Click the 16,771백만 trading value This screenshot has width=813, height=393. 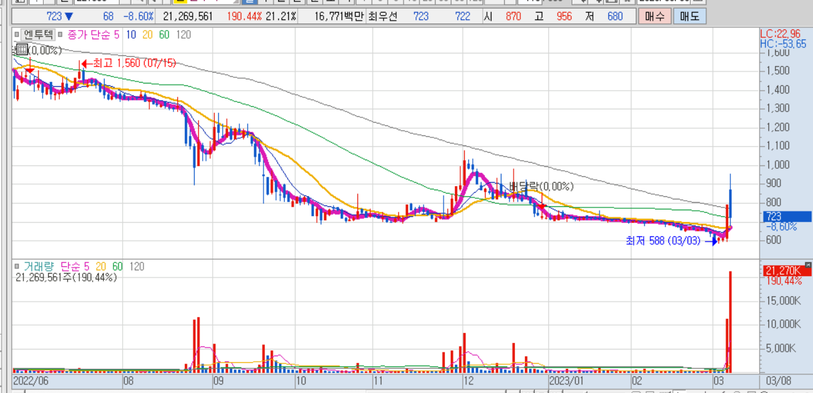point(339,17)
